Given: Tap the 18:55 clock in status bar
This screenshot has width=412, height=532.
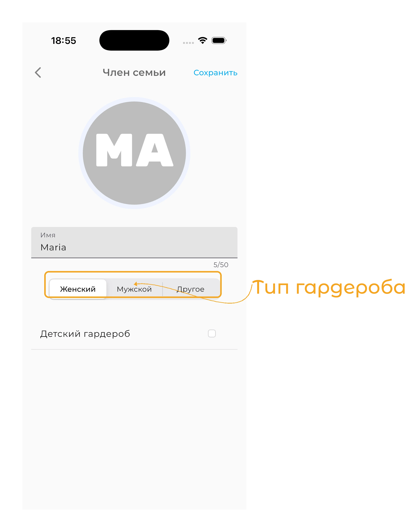Looking at the screenshot, I should (x=64, y=41).
